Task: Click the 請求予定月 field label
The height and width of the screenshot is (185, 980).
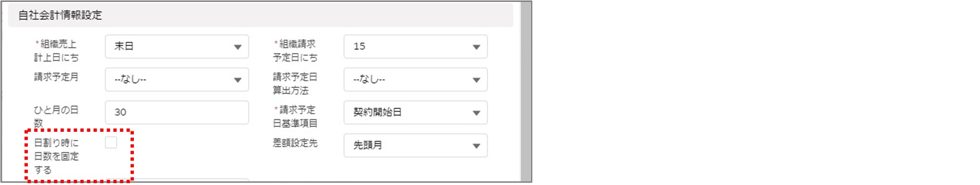Action: [x=56, y=77]
